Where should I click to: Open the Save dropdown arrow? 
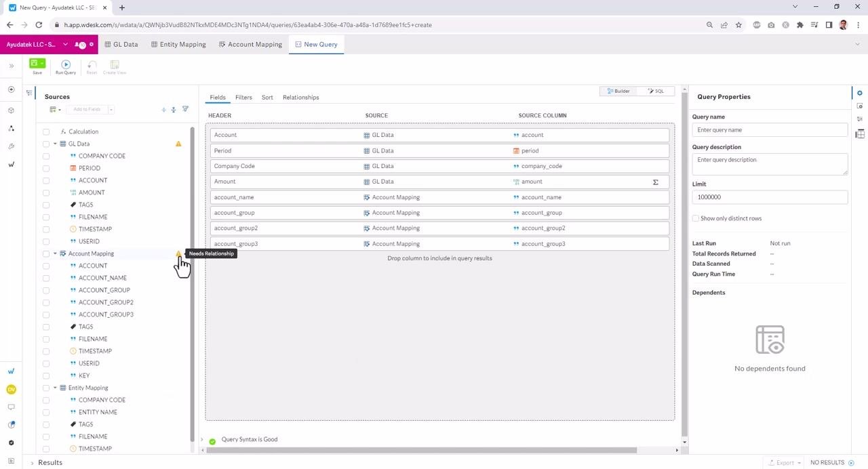coord(42,63)
